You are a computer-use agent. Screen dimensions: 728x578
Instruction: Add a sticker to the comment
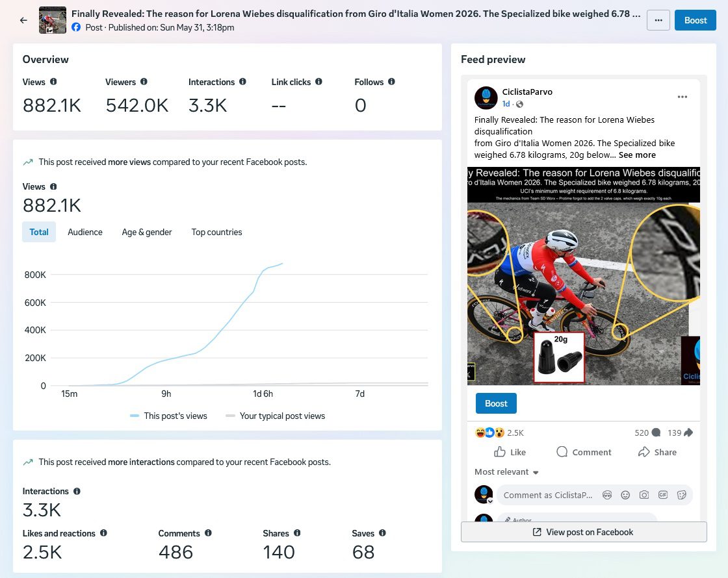[682, 495]
